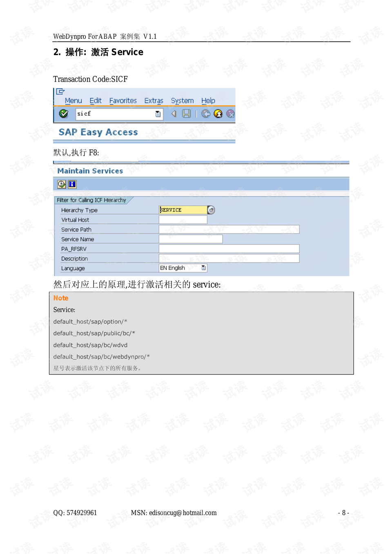Image resolution: width=392 pixels, height=554 pixels.
Task: Click the green checkmark Enter icon
Action: [63, 113]
